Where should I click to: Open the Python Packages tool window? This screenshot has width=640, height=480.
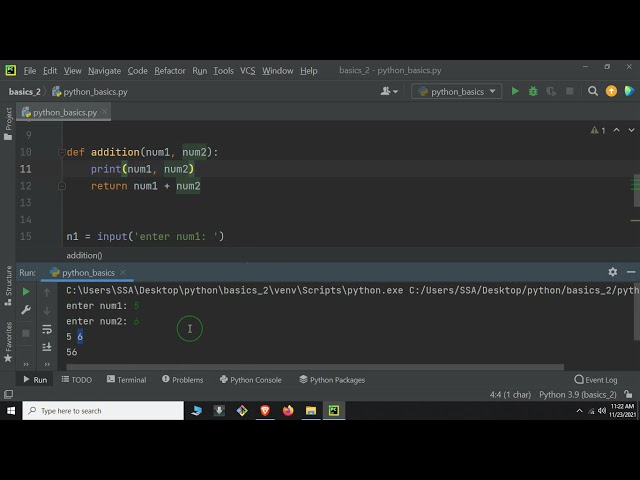point(332,380)
